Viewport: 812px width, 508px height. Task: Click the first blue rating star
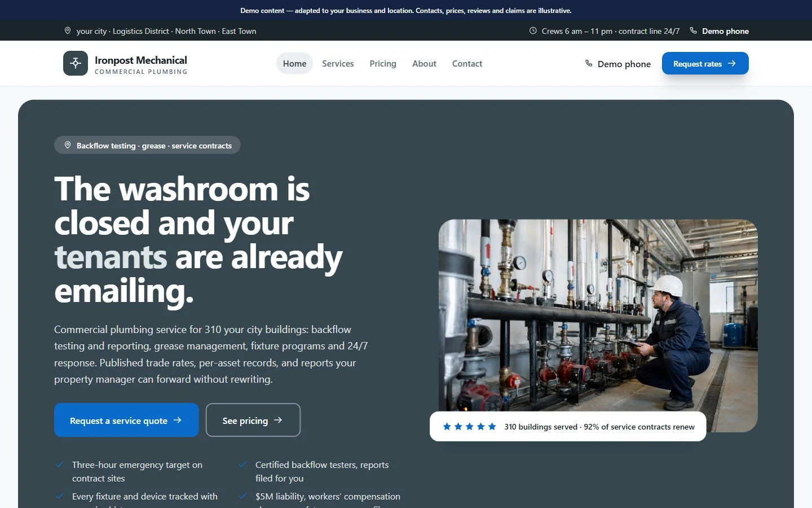tap(447, 426)
